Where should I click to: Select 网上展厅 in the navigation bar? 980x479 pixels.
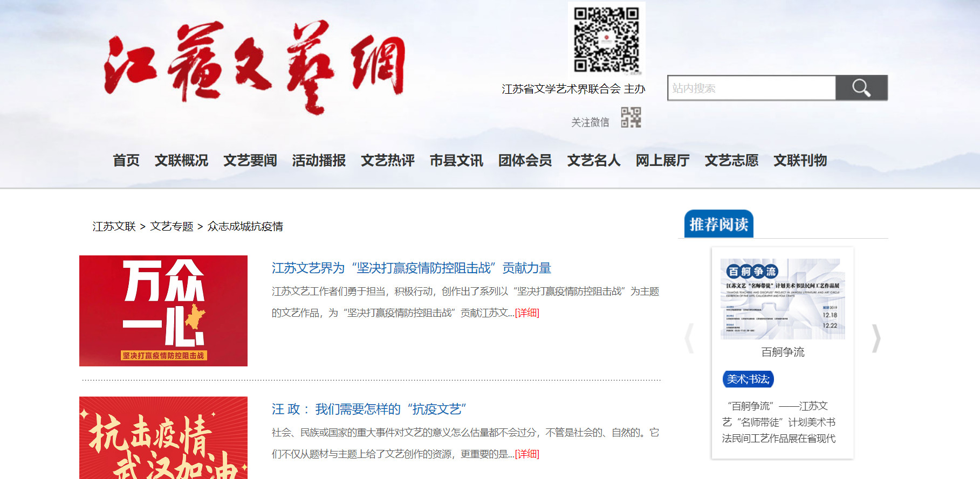pyautogui.click(x=662, y=161)
